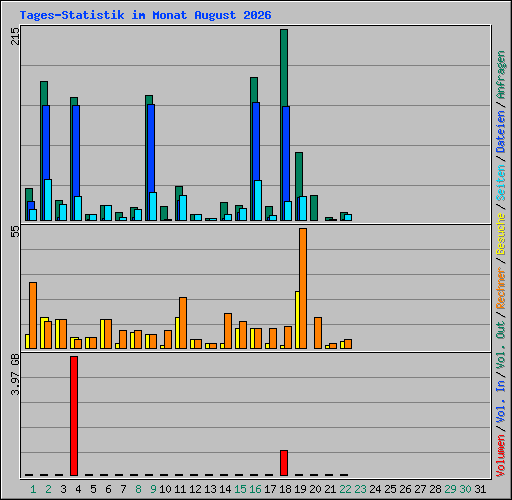Click the cyan Seiten bar for day 16
This screenshot has width=512, height=500.
258,200
